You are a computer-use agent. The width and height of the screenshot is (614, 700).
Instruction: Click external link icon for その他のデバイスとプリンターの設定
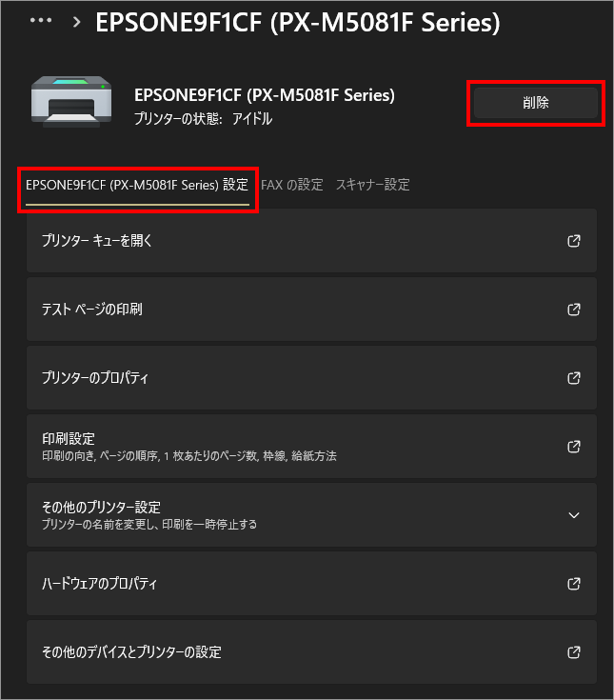[574, 652]
